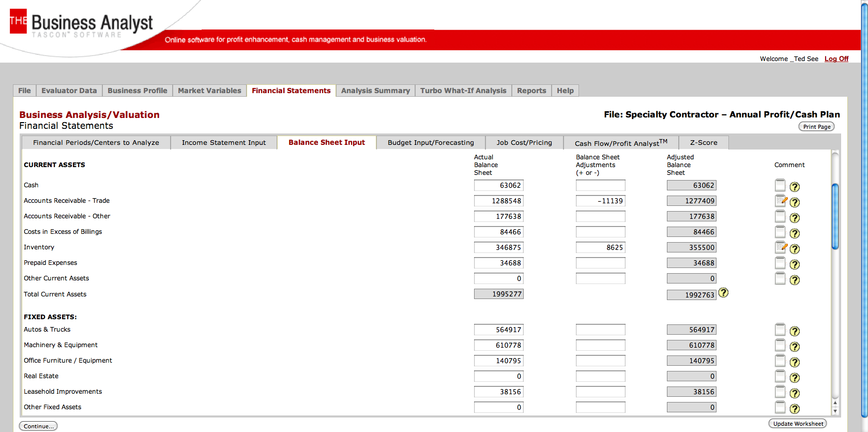Open help icon beside Total Current Assets

tap(723, 293)
